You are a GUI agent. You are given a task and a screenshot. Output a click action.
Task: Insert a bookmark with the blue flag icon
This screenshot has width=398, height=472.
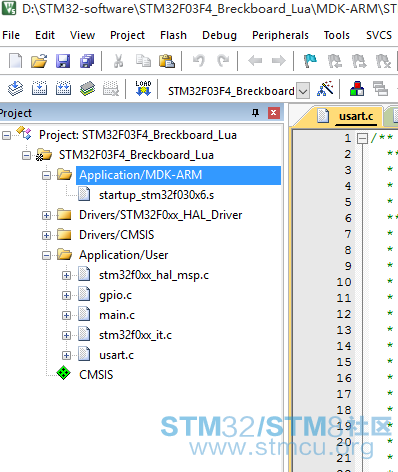[x=310, y=61]
